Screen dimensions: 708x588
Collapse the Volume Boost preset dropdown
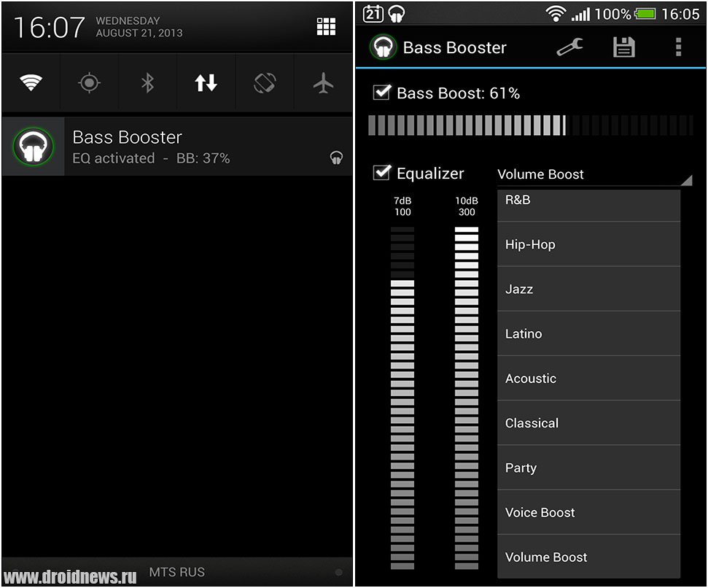tap(595, 174)
